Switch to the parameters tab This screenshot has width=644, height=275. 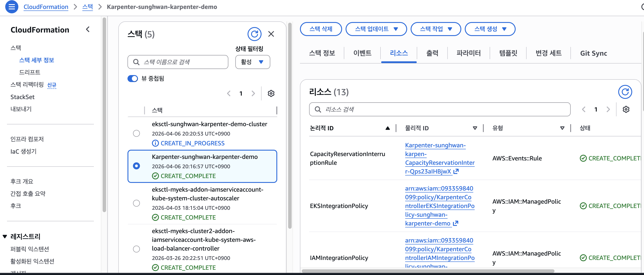point(468,53)
